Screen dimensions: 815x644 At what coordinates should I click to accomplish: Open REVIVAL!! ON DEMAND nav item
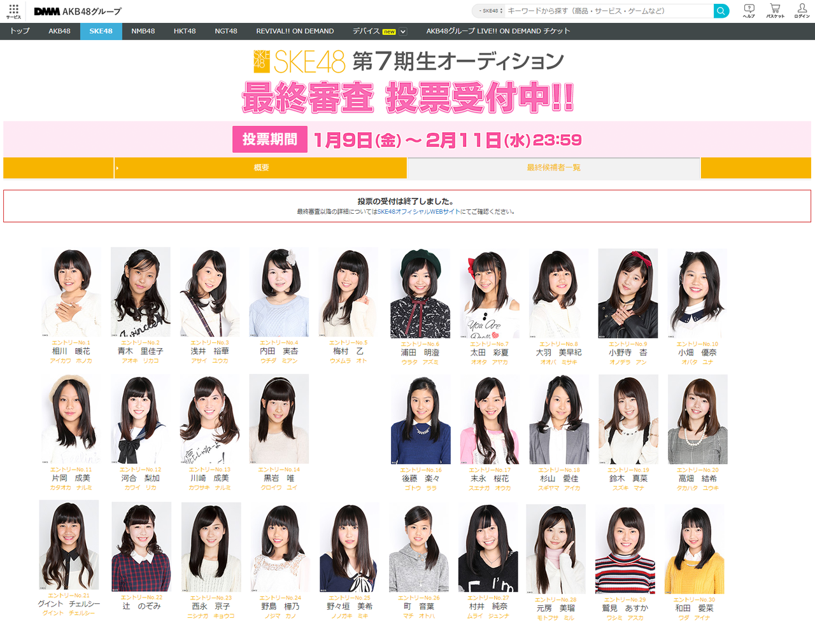pos(295,31)
